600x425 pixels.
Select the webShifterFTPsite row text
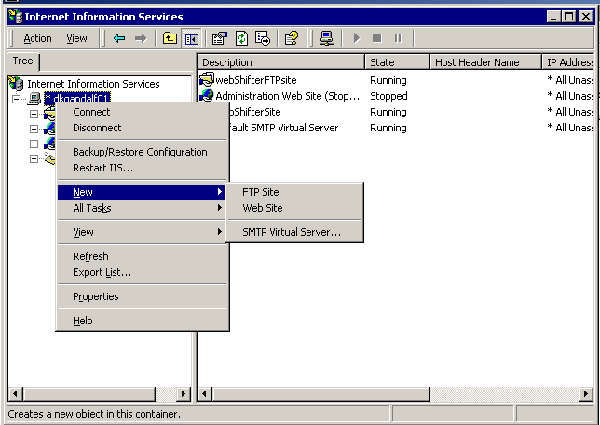(x=256, y=80)
